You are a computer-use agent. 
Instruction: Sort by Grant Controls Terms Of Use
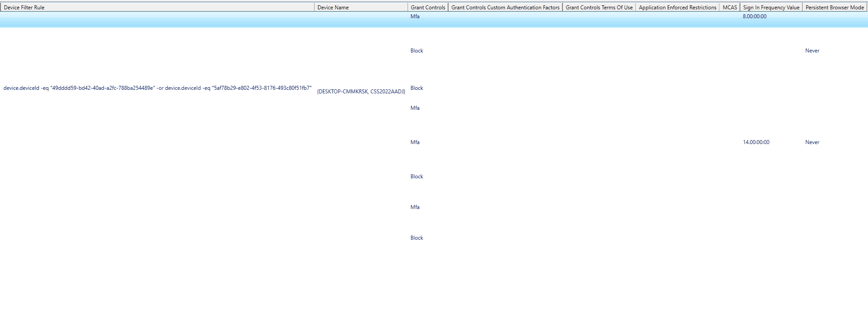(x=599, y=7)
